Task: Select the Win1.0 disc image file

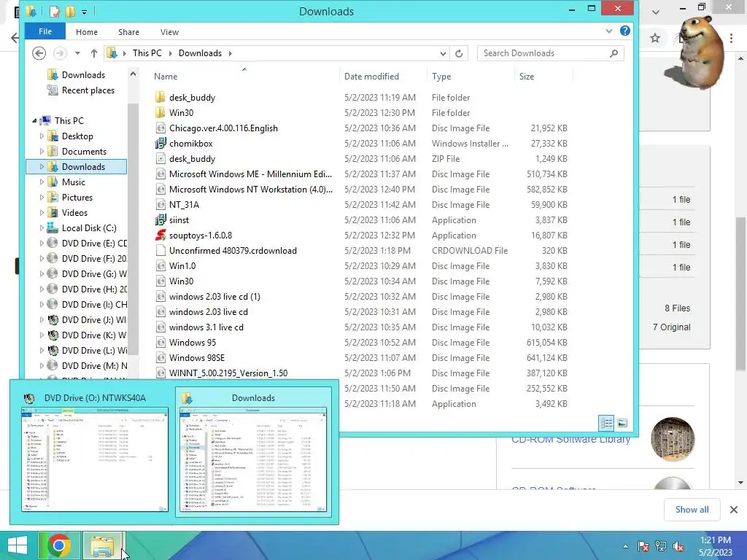Action: (x=182, y=265)
